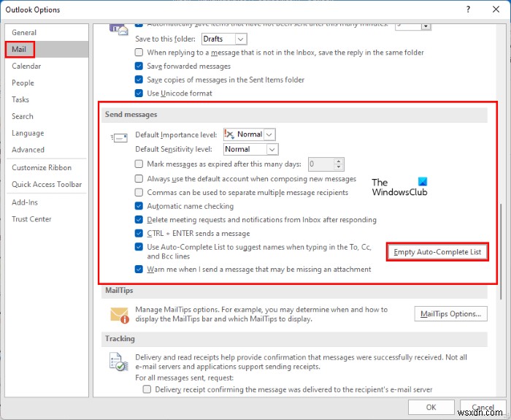Select the Mail category
Screen dimensions: 511x420
47,49
